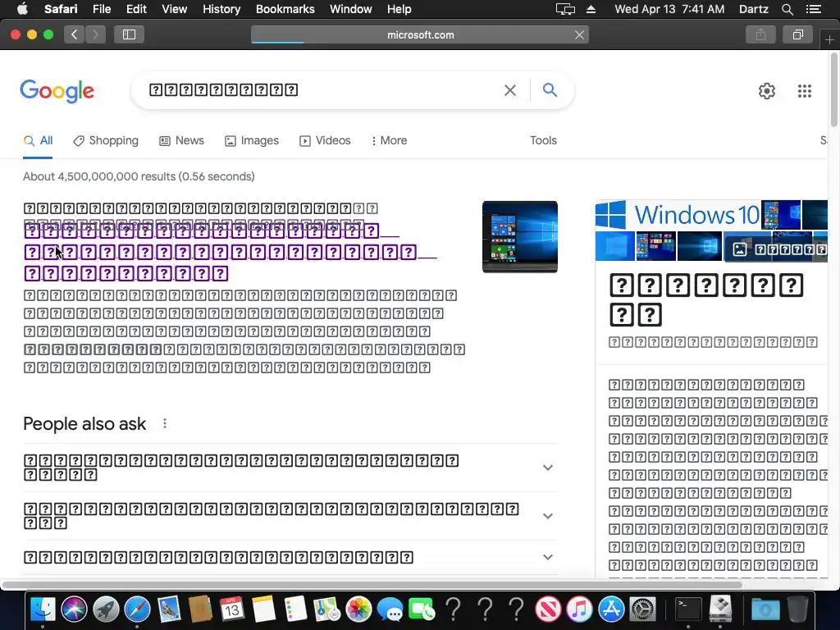Image resolution: width=840 pixels, height=630 pixels.
Task: Open the Downloads folder in Dock
Action: click(x=765, y=609)
